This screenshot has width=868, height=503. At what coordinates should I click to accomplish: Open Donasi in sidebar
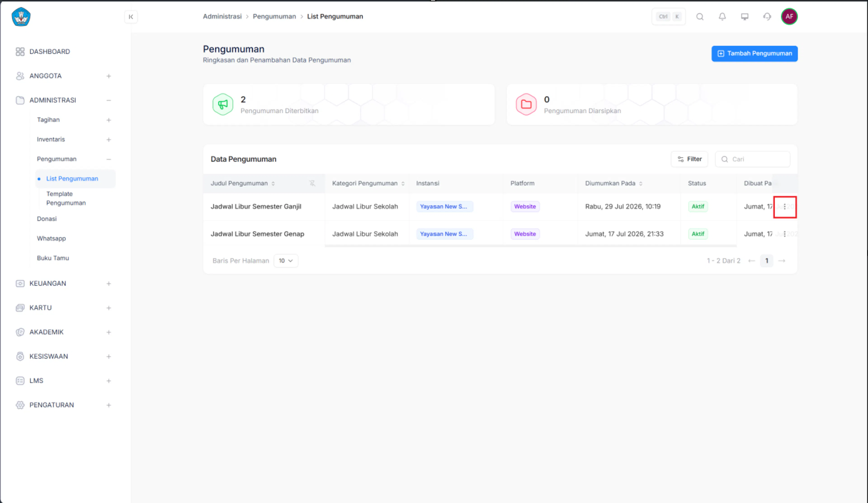pos(47,219)
